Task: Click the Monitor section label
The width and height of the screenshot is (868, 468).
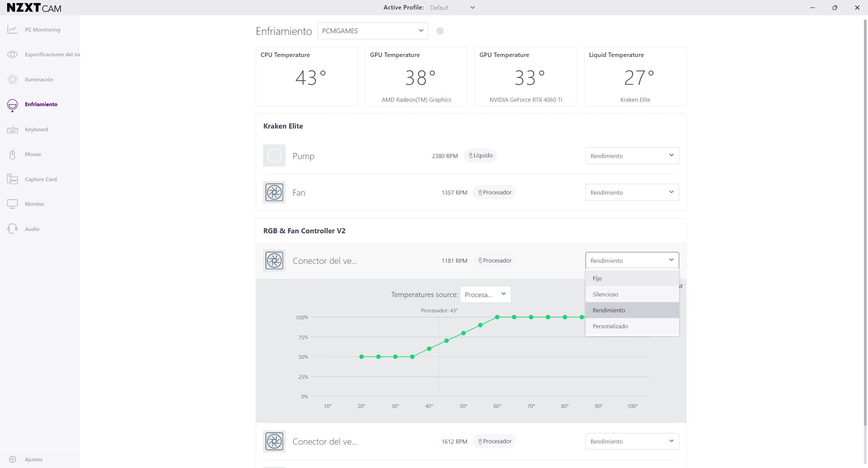Action: click(35, 204)
